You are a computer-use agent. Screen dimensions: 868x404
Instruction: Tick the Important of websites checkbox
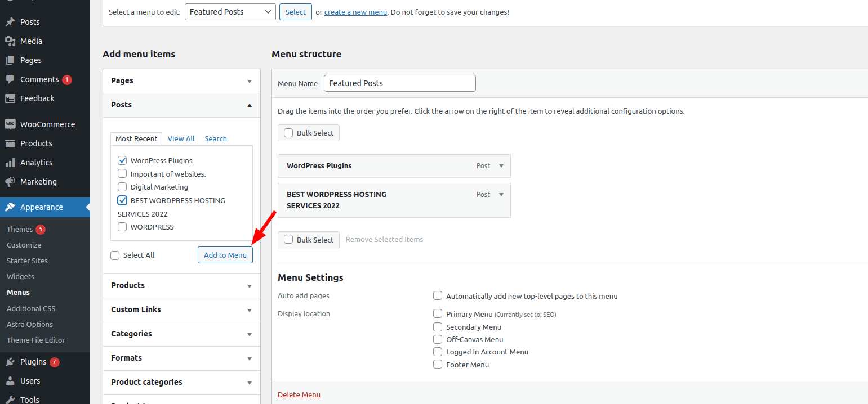[122, 174]
